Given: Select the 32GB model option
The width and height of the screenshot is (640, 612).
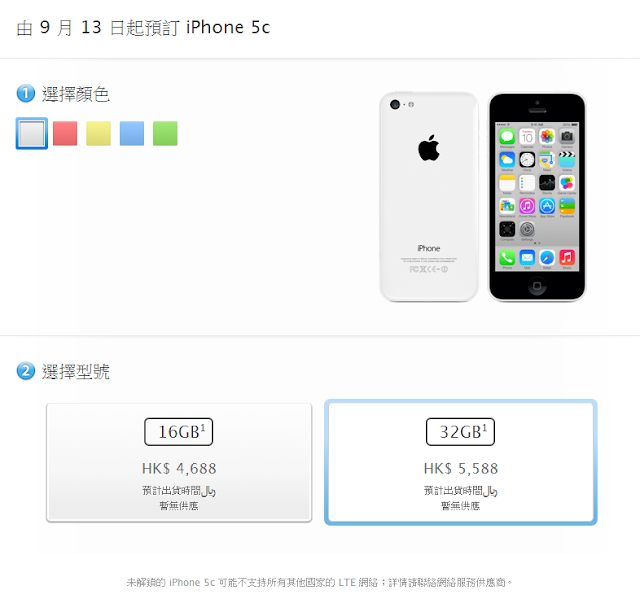Looking at the screenshot, I should click(x=461, y=462).
